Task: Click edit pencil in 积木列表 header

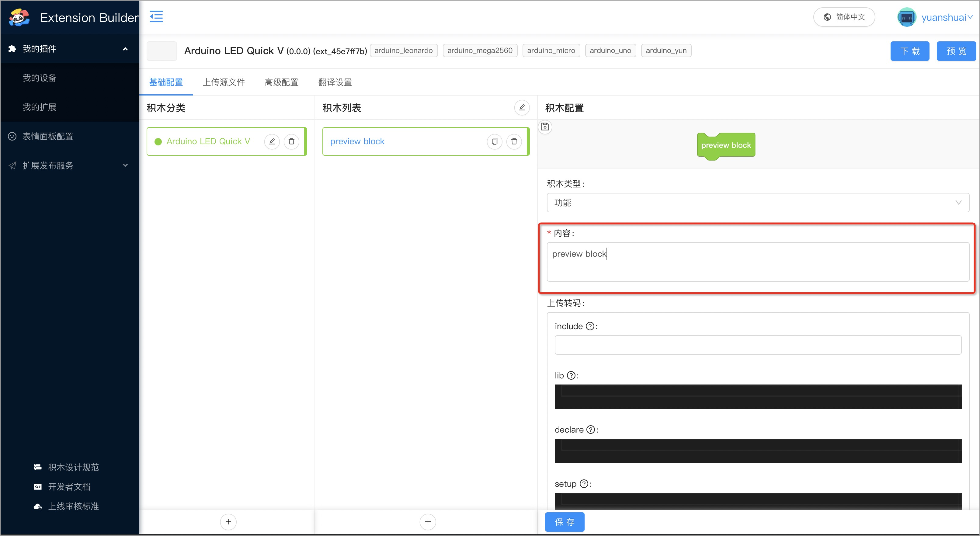Action: coord(522,108)
